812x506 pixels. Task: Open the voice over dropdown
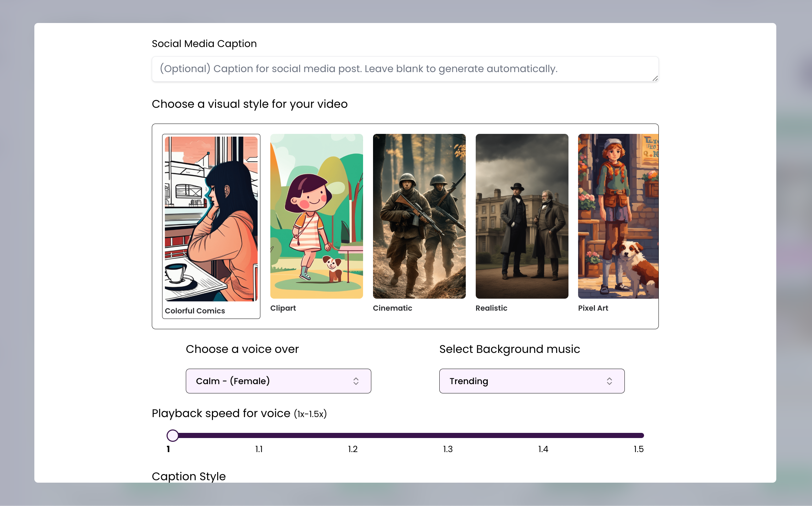(x=278, y=381)
